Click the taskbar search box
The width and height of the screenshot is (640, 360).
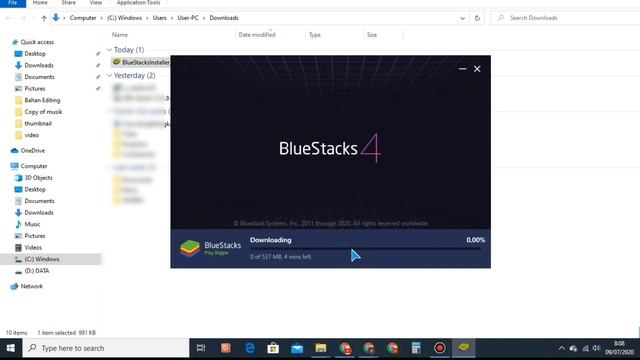[x=106, y=348]
